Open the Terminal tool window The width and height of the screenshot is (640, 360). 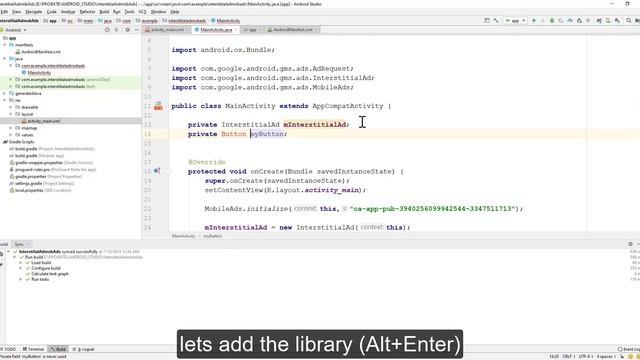pos(33,349)
